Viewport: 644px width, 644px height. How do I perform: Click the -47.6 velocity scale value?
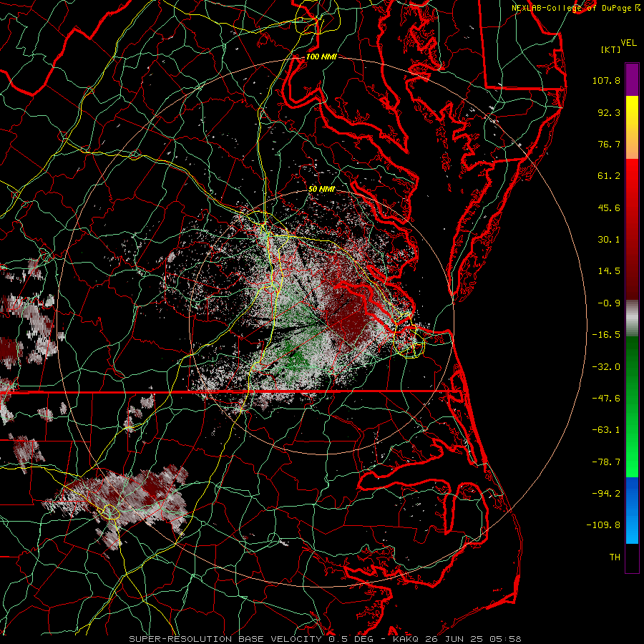click(606, 399)
